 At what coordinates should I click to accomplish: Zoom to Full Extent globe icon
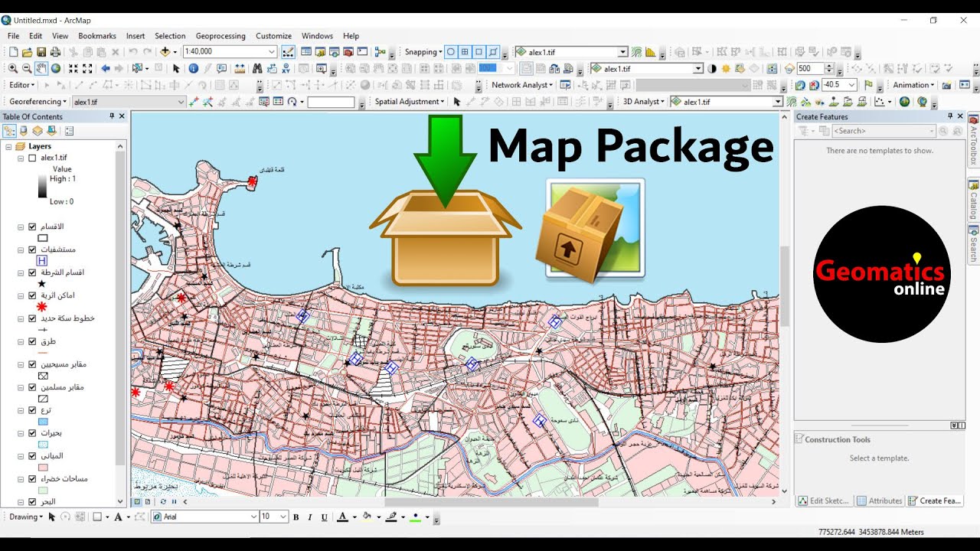(x=55, y=68)
